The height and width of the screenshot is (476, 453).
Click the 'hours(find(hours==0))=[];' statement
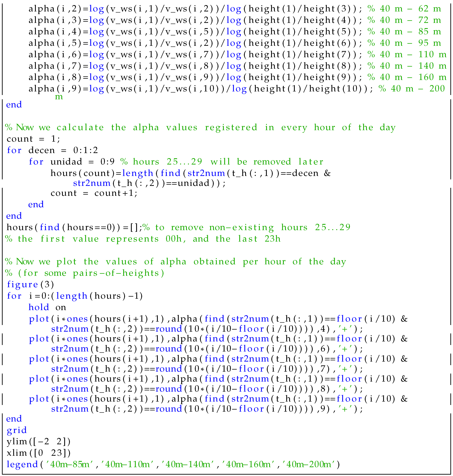[74, 227]
